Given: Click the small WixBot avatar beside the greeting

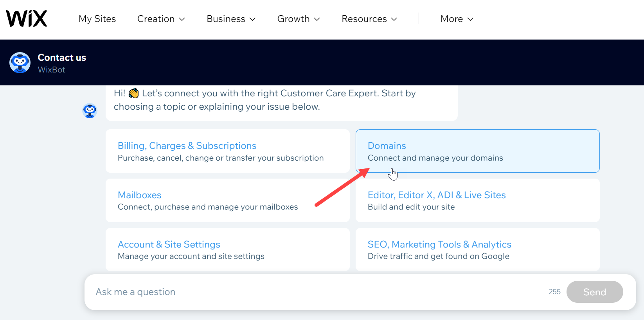Looking at the screenshot, I should (x=90, y=111).
